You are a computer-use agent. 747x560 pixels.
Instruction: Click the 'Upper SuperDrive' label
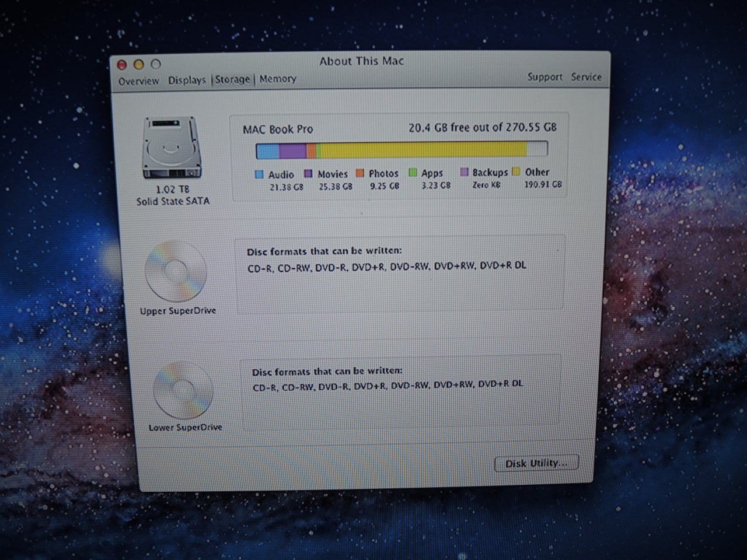point(178,311)
